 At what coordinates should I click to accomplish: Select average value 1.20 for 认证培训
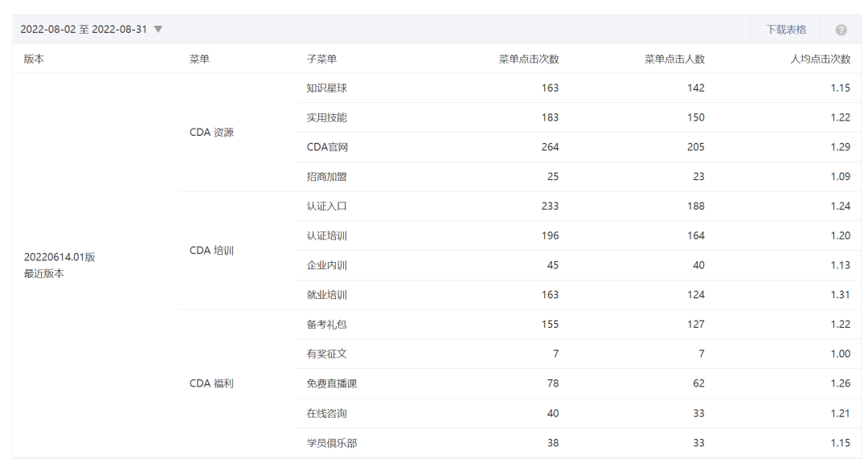[x=841, y=236]
